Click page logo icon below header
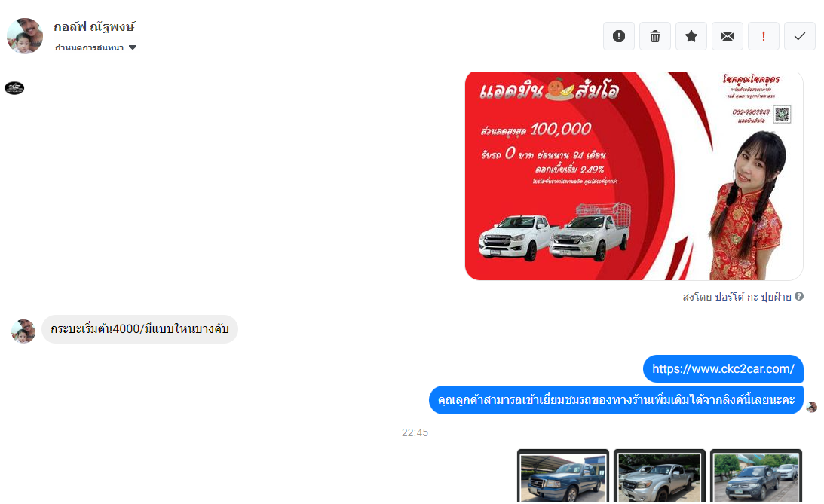Image resolution: width=824 pixels, height=504 pixels. coord(14,87)
